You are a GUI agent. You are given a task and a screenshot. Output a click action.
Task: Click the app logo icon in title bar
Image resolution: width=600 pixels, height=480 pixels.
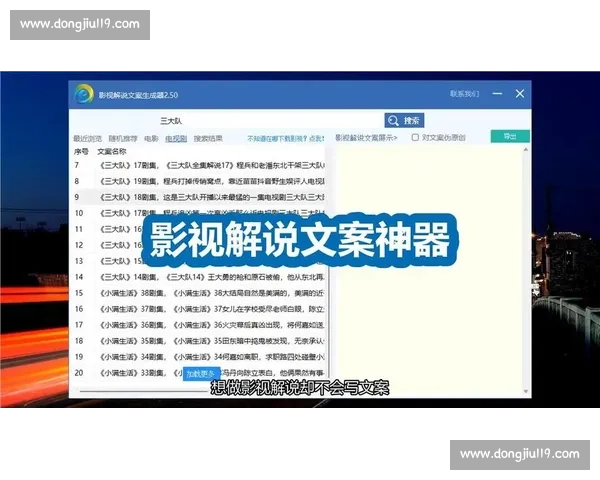(x=84, y=94)
